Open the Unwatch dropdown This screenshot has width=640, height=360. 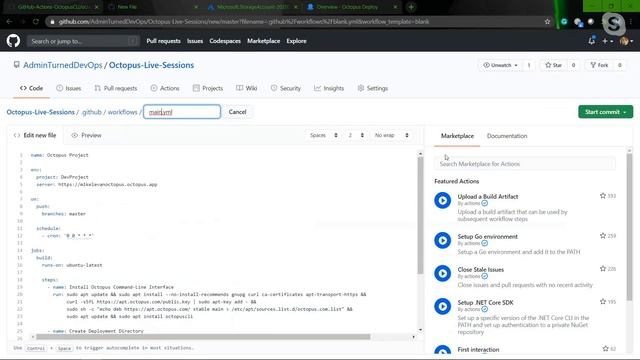pyautogui.click(x=500, y=65)
